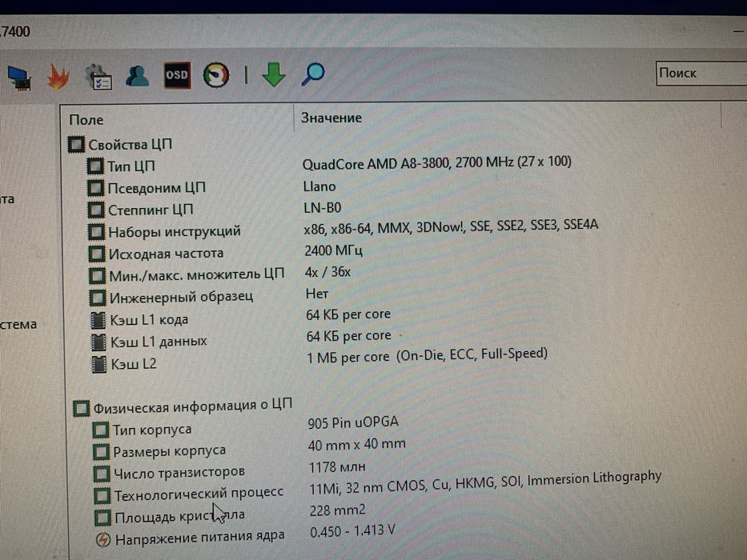The image size is (747, 560).
Task: Click the voltage icon beside Напряжение питания ядра
Action: (x=103, y=539)
